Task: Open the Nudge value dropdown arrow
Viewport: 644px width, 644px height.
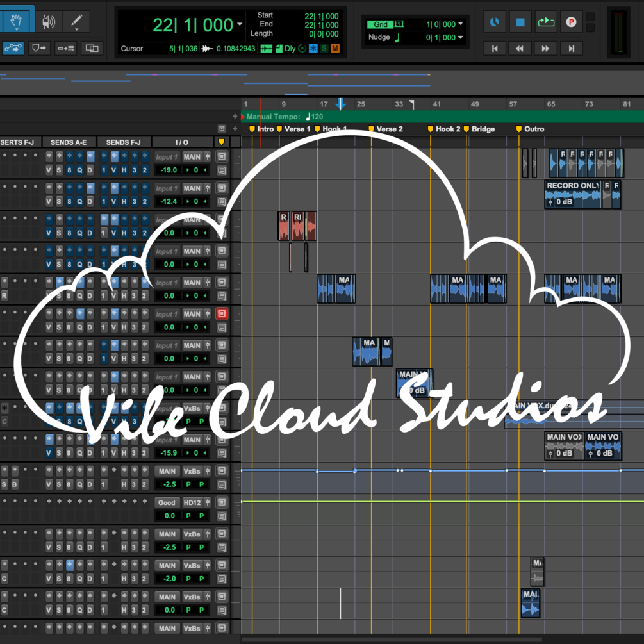Action: click(460, 37)
